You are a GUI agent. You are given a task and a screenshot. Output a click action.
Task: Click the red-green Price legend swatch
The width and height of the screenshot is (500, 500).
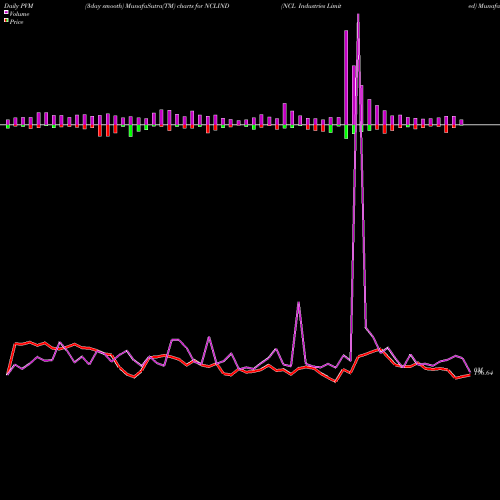tap(6, 21)
